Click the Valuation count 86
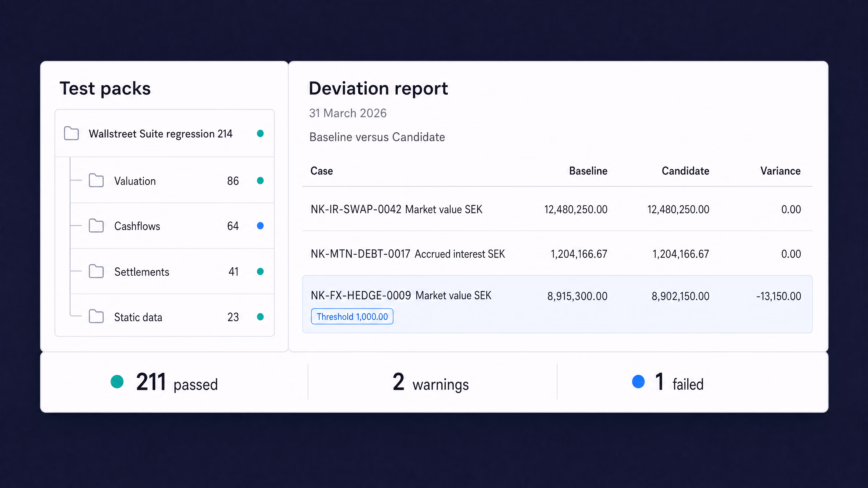 click(x=233, y=181)
